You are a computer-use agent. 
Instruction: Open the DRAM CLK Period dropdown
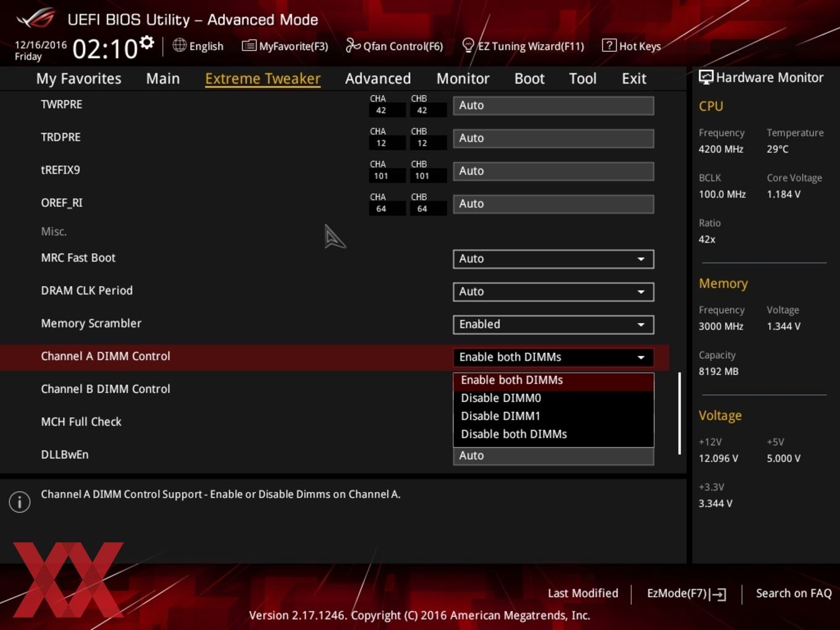(x=553, y=292)
